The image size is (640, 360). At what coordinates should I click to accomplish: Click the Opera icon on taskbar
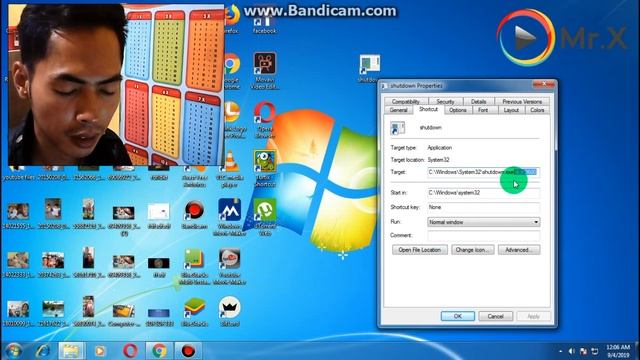[x=130, y=351]
